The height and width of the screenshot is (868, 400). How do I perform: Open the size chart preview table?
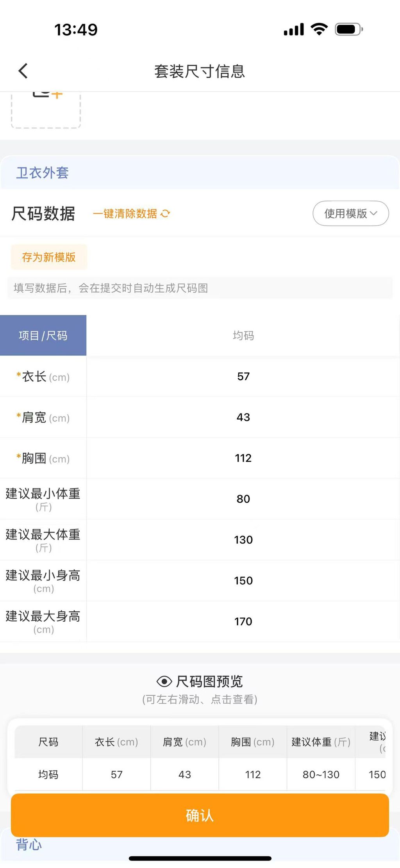click(200, 758)
